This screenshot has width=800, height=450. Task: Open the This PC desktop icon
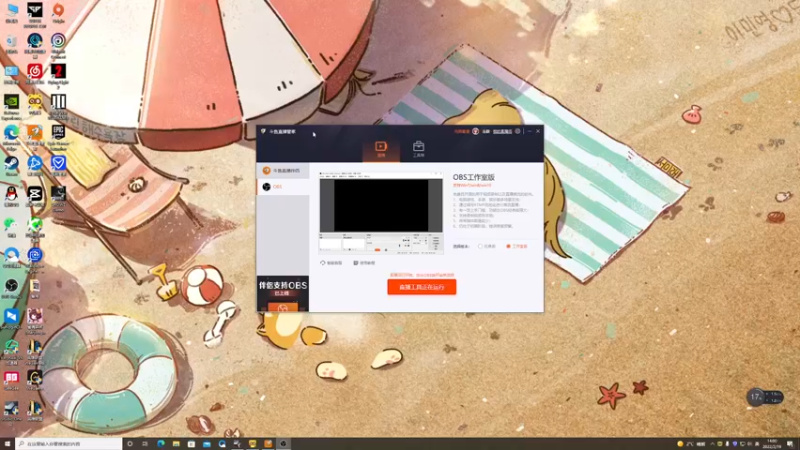click(11, 13)
